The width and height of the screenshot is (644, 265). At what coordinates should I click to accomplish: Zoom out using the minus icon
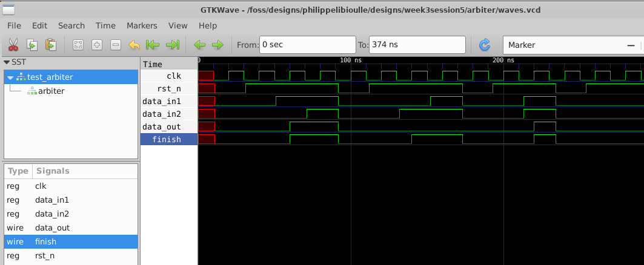(x=116, y=45)
